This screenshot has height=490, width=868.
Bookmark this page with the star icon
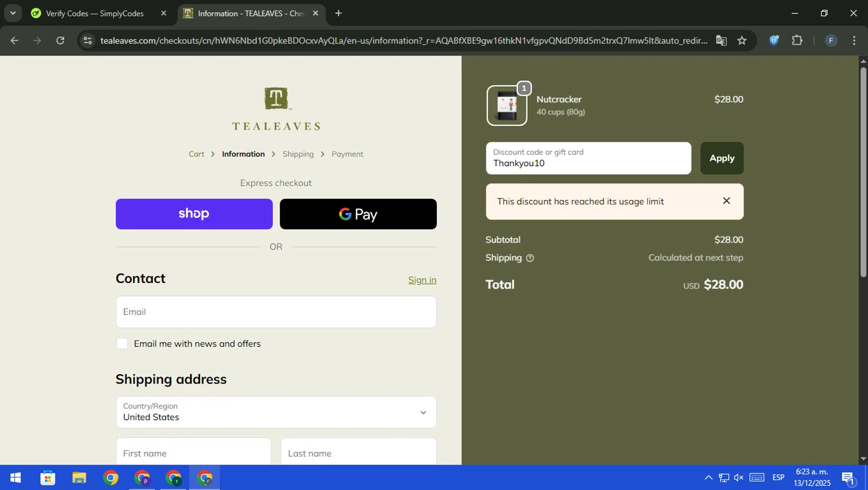click(x=742, y=40)
